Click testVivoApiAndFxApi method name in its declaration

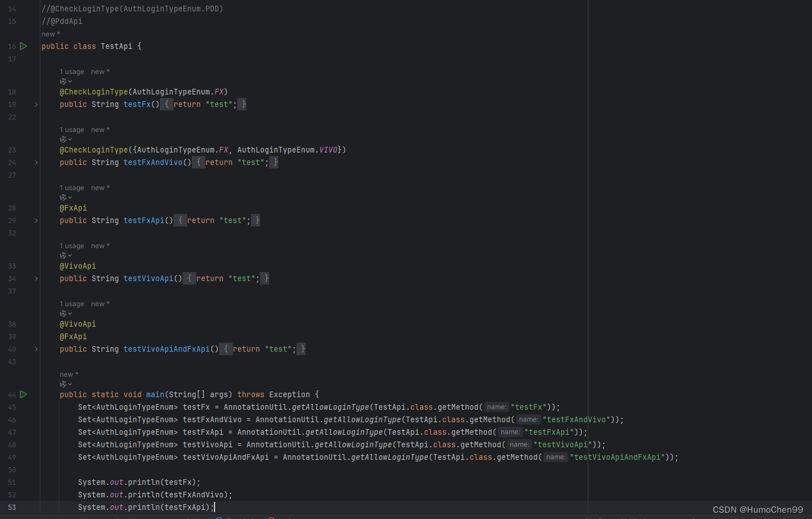pos(167,349)
